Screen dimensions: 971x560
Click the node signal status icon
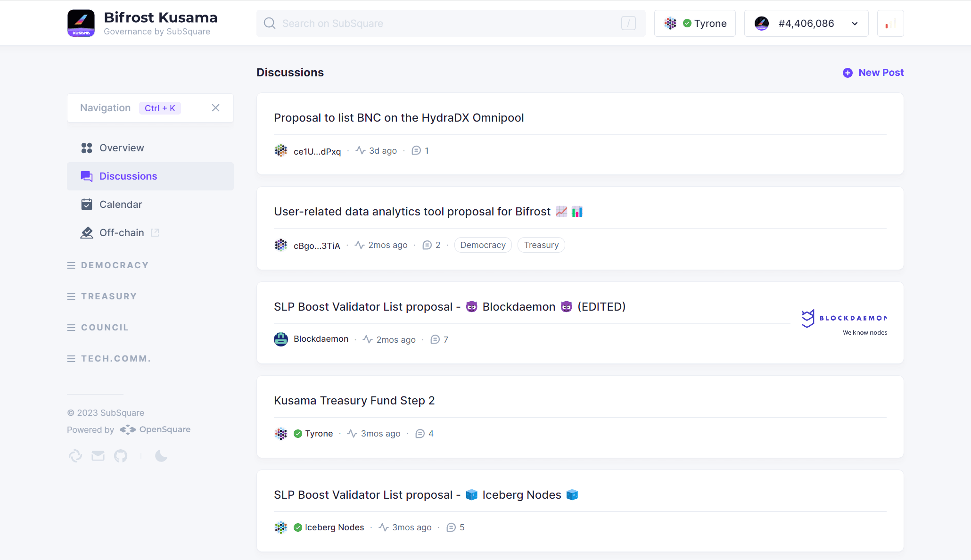pyautogui.click(x=890, y=24)
